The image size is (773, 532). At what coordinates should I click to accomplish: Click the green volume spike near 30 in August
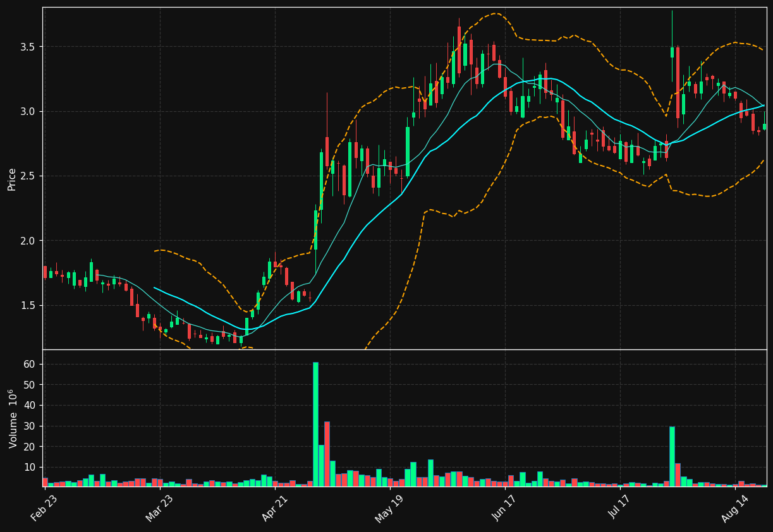click(672, 456)
